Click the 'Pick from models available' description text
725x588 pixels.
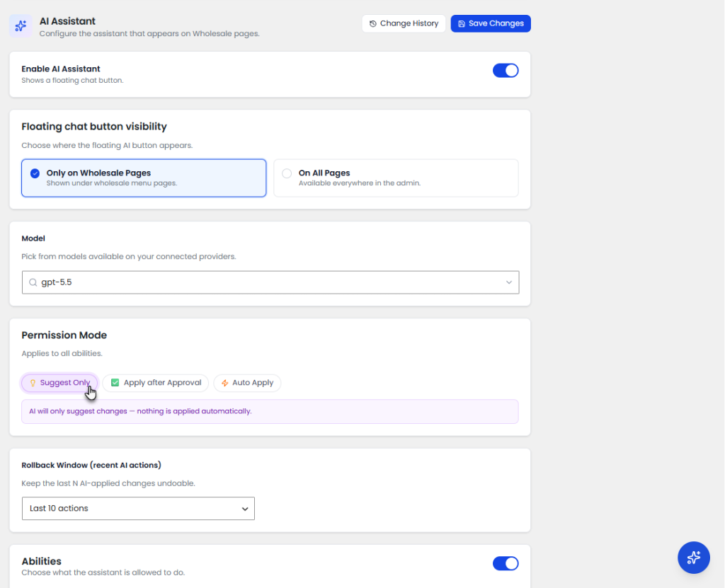tap(129, 257)
